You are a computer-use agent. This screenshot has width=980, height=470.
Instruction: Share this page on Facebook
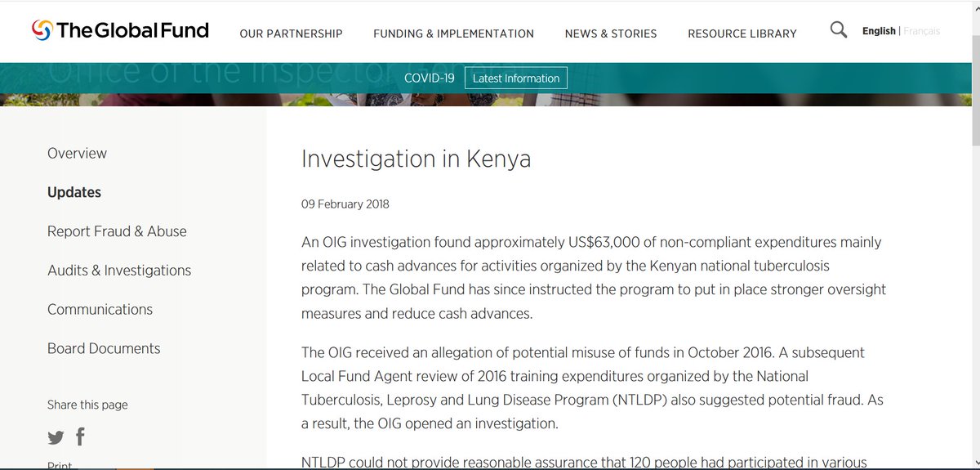80,436
